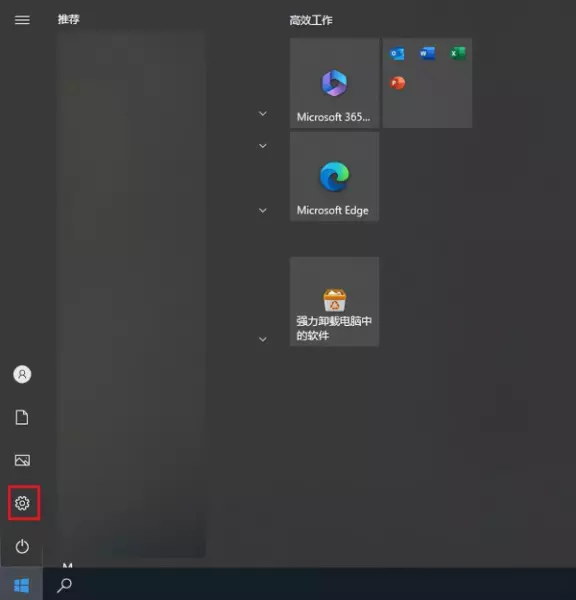Open the Pictures folder icon

[x=22, y=460]
